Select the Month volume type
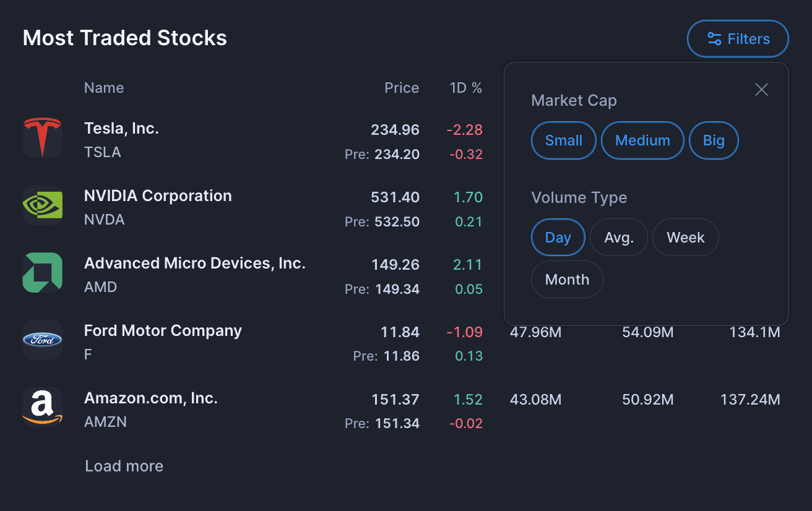 567,280
